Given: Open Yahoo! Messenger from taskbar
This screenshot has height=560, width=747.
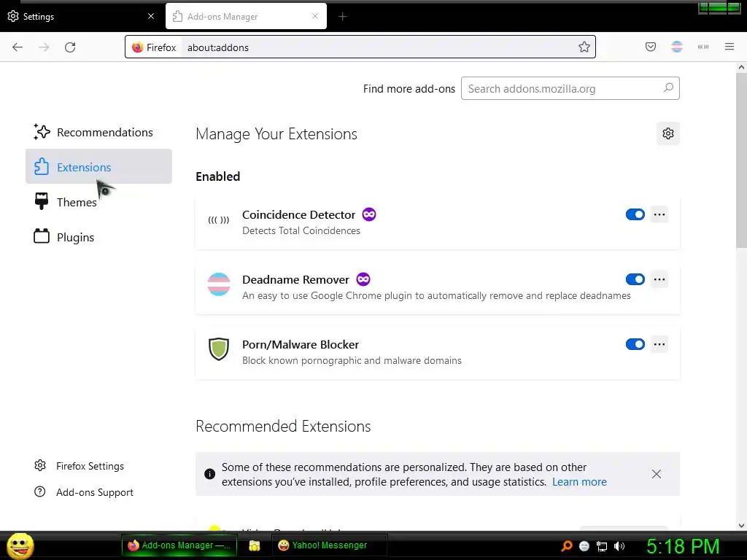Looking at the screenshot, I should pos(329,545).
